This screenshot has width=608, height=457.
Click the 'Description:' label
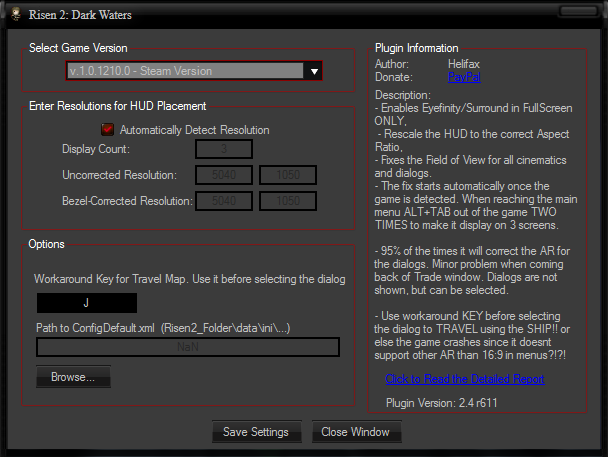tap(402, 95)
